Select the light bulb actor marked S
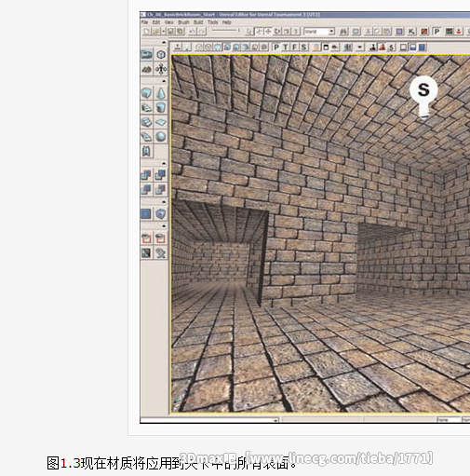The height and width of the screenshot is (476, 470). [423, 97]
